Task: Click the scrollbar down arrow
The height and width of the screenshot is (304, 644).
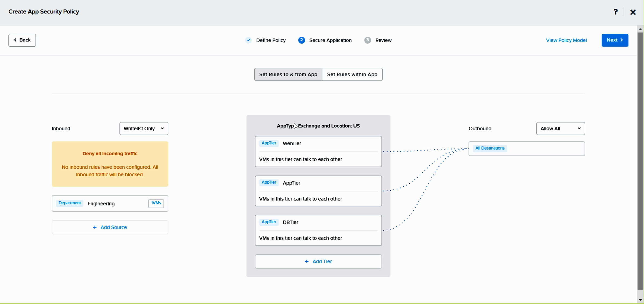Action: point(640,300)
